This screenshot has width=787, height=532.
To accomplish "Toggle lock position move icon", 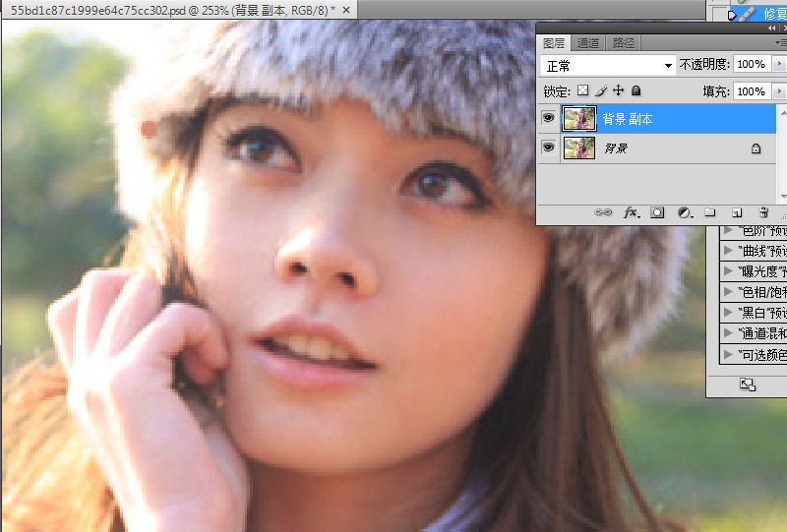I will tap(619, 90).
